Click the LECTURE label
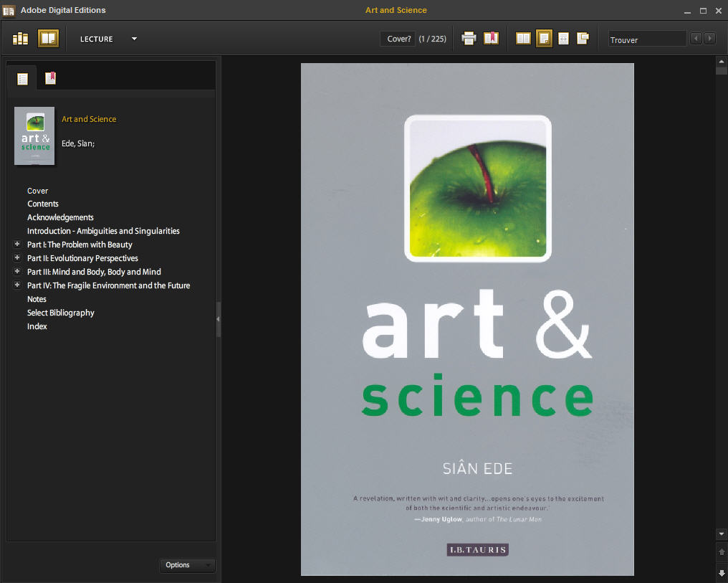728x583 pixels. (x=97, y=39)
